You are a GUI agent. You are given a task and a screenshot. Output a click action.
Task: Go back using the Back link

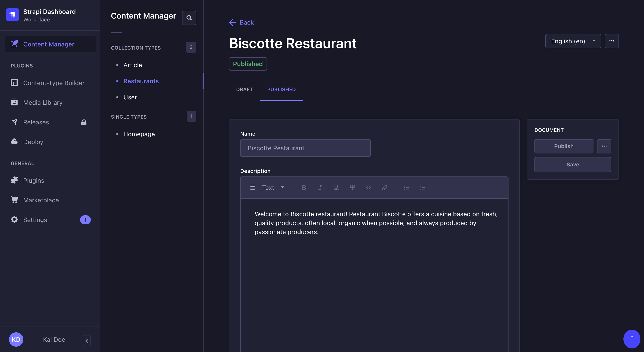point(241,23)
